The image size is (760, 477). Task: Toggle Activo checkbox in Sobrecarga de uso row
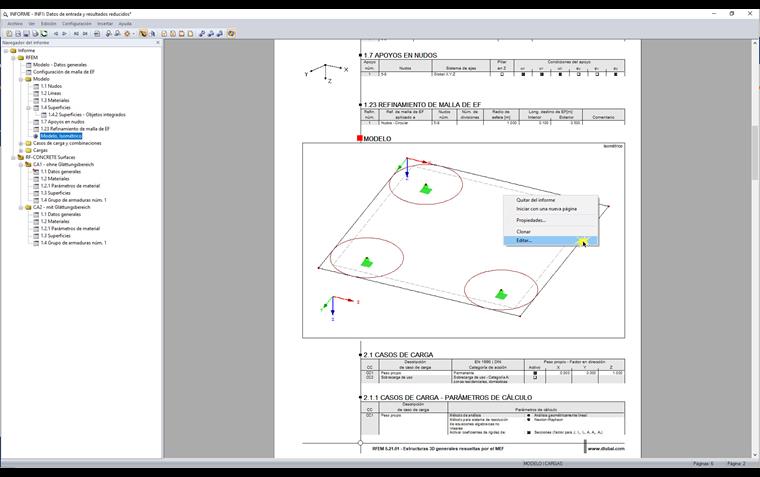click(x=535, y=377)
